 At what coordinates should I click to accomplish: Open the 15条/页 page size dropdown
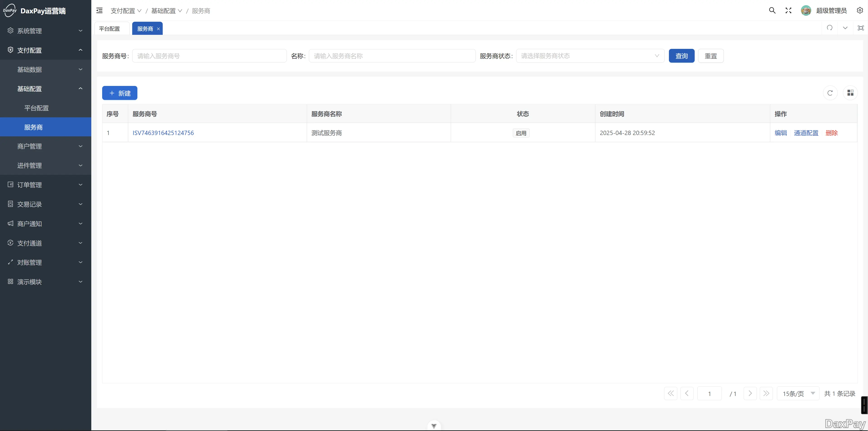pyautogui.click(x=797, y=393)
